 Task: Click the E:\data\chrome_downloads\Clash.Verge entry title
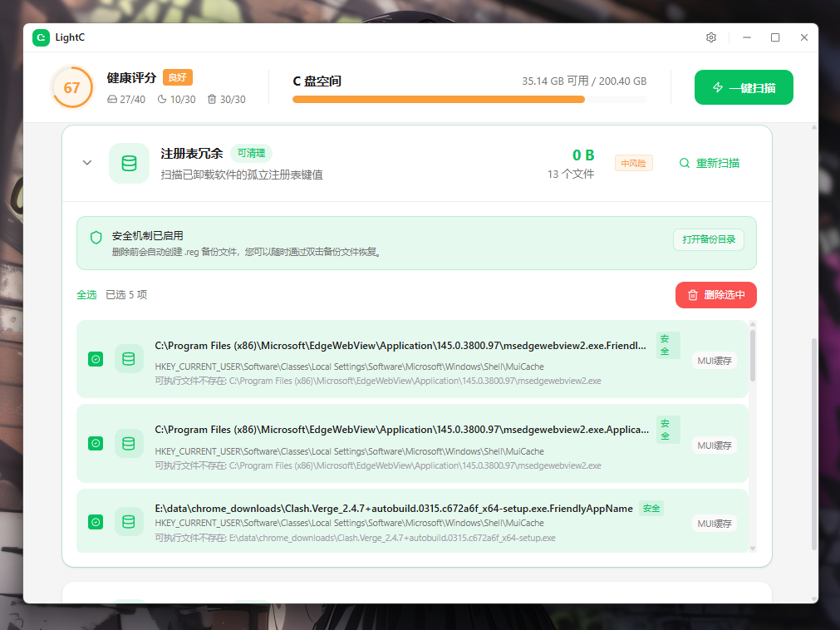coord(394,509)
